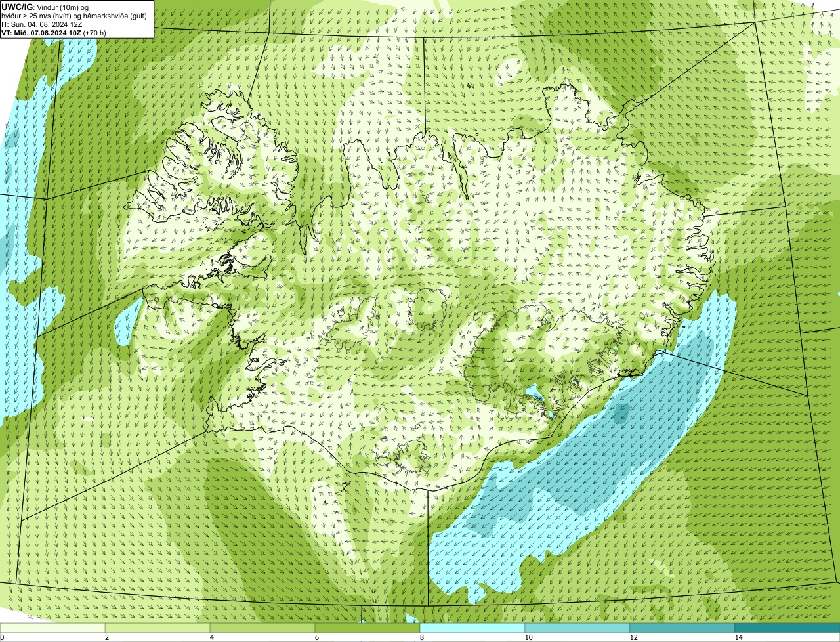
Task: Click the 'VT: Mið. 07.08.2024 10Z (+70 h)' line
Action: (x=54, y=32)
